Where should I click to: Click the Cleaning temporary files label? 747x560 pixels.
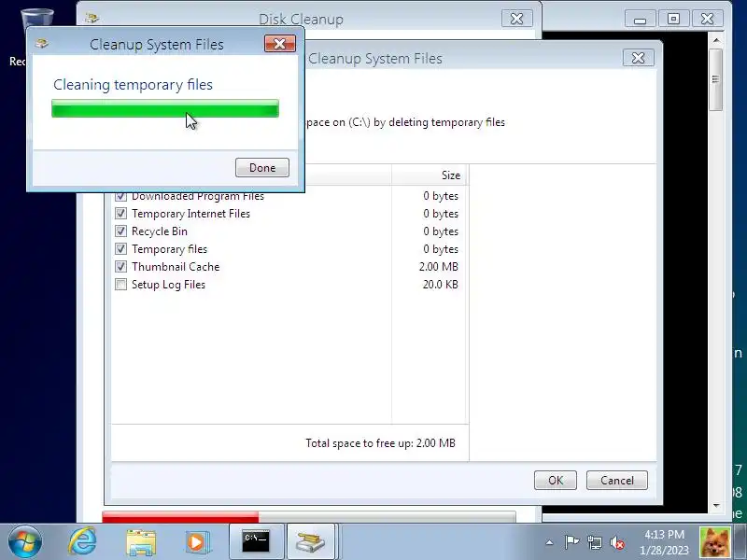click(133, 84)
